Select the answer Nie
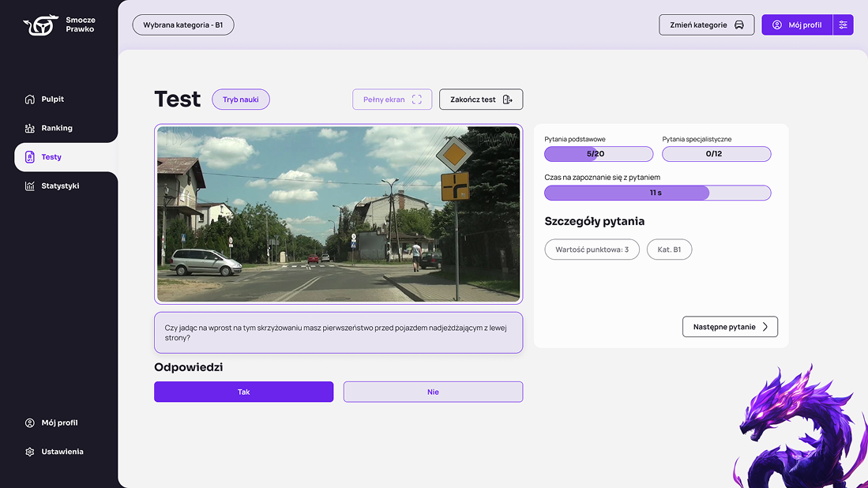868x488 pixels. [x=433, y=392]
